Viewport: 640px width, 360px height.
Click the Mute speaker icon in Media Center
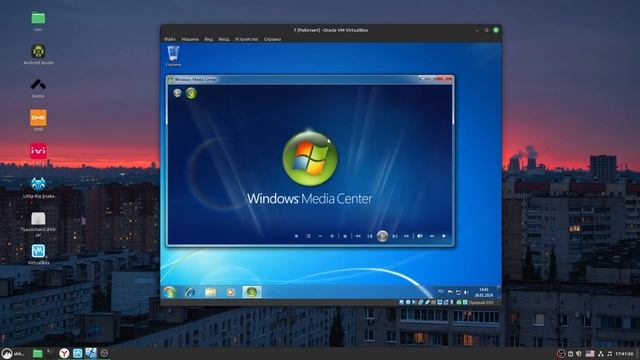[x=420, y=236]
